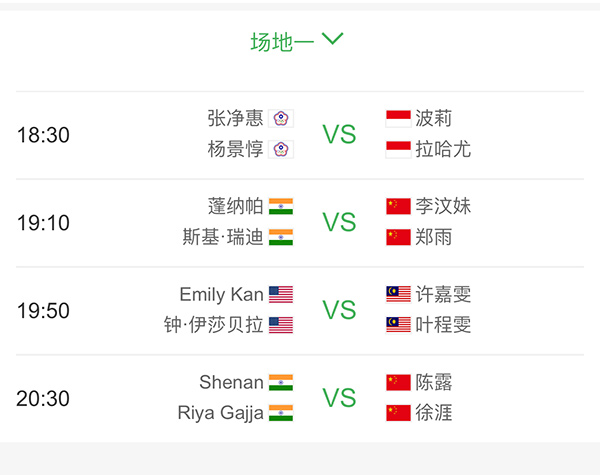
Task: Click the USA flag next to Emily Kan
Action: pyautogui.click(x=281, y=294)
